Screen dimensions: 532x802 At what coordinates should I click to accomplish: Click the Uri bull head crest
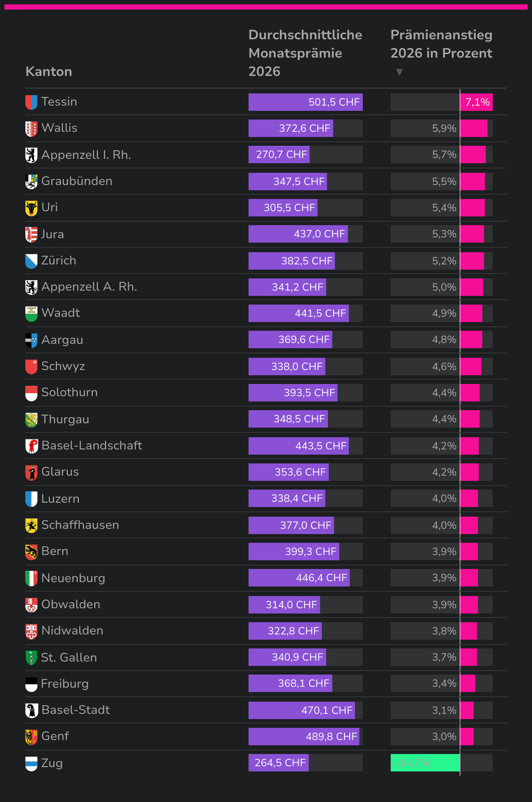31,208
